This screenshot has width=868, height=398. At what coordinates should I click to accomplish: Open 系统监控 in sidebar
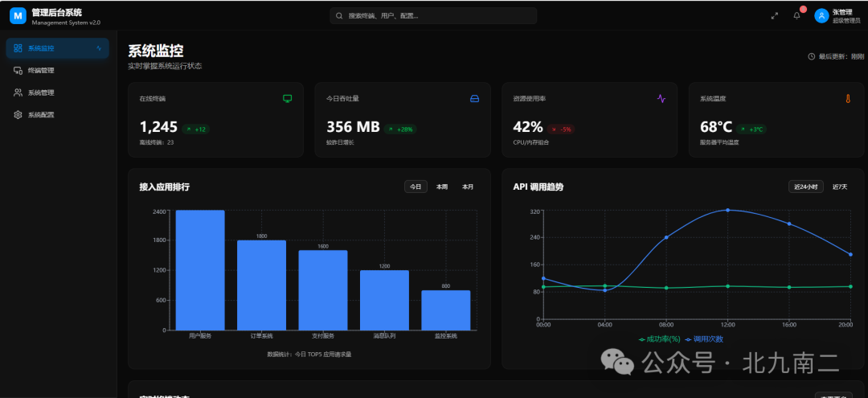click(x=58, y=48)
